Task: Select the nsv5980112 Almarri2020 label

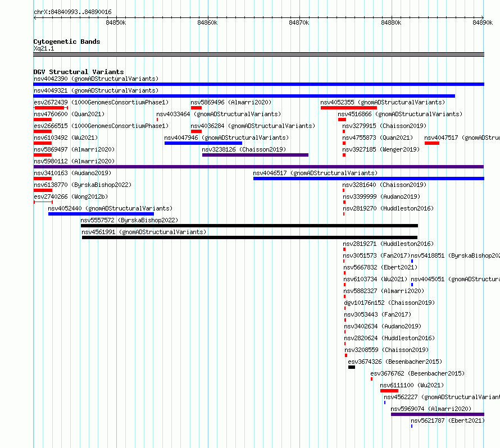Action: pyautogui.click(x=74, y=161)
